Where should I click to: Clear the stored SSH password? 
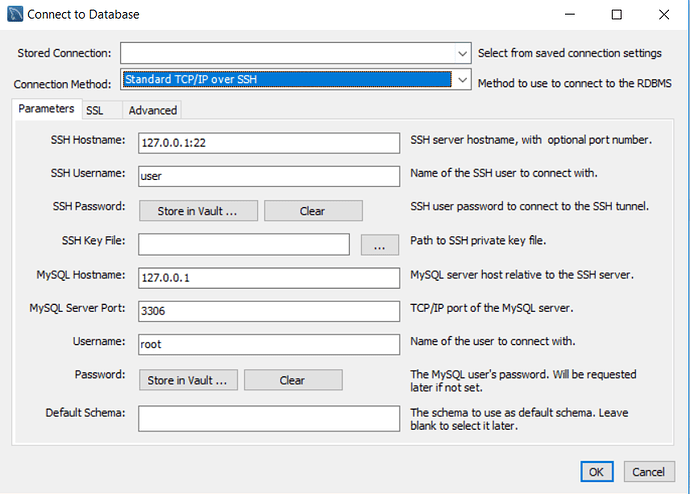click(313, 211)
